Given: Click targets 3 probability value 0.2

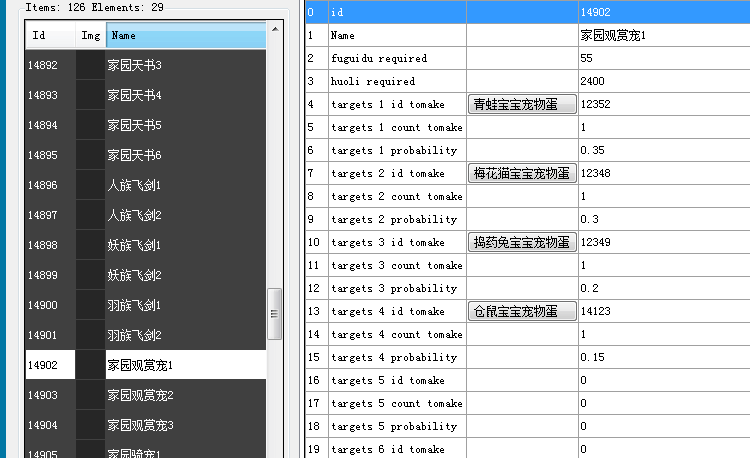Looking at the screenshot, I should (664, 288).
